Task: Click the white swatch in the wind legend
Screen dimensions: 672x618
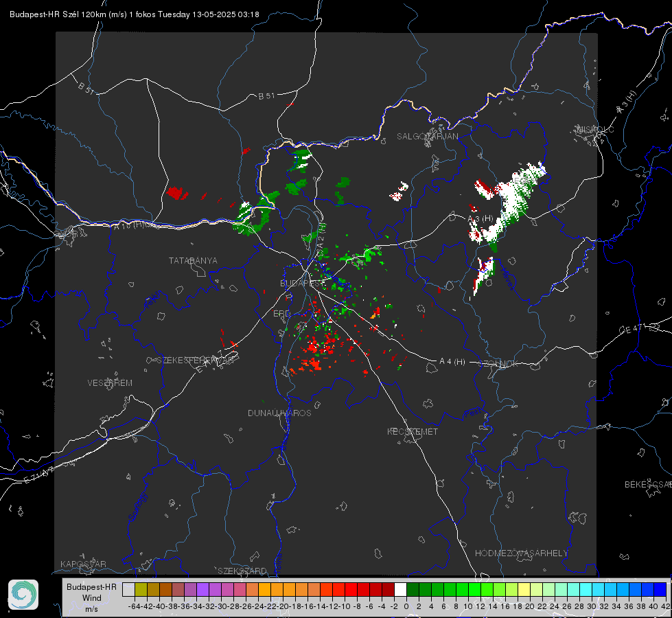Action: click(400, 589)
